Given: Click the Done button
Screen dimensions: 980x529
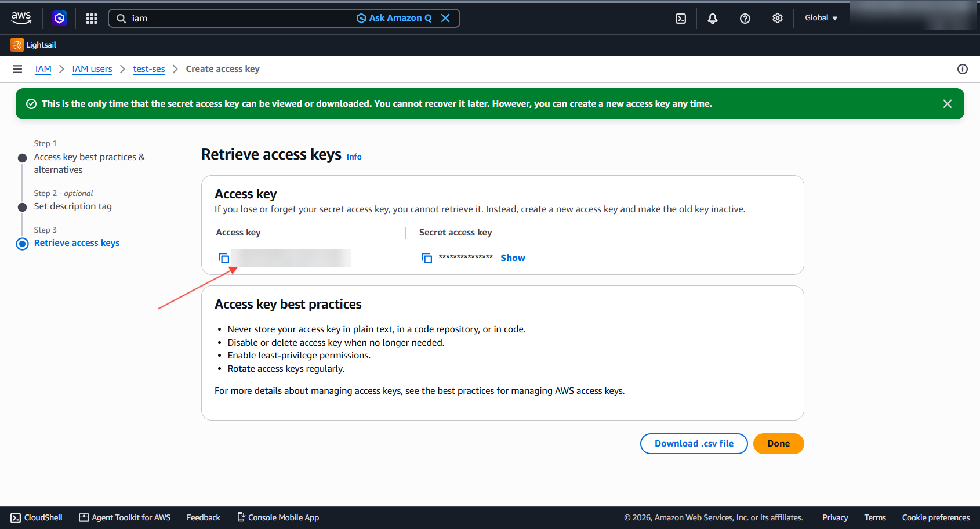Looking at the screenshot, I should [779, 444].
